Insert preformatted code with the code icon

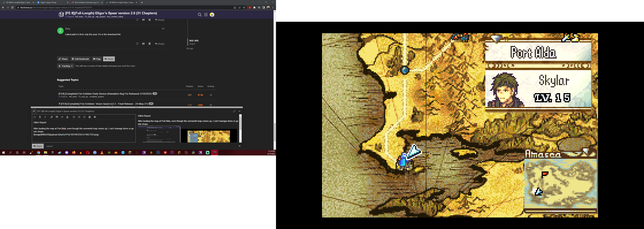click(62, 117)
